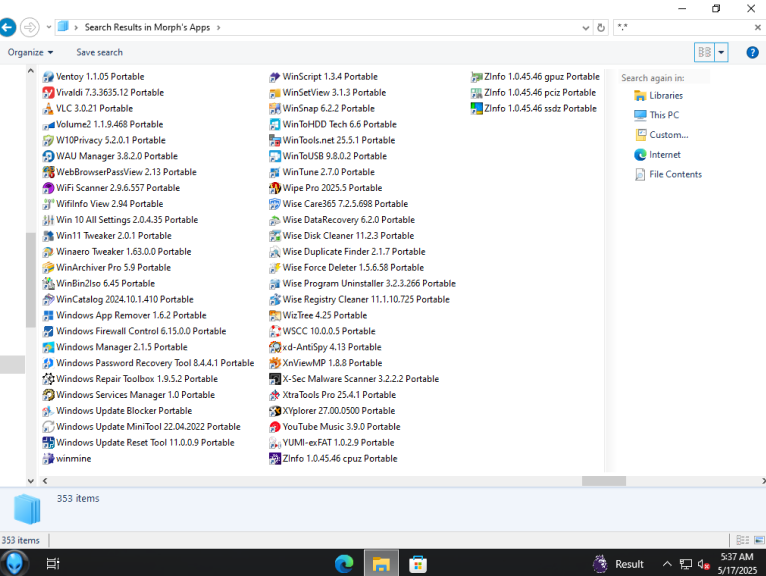
Task: Click the Winaero Tweaker 1.63.0.0 icon
Action: [48, 252]
